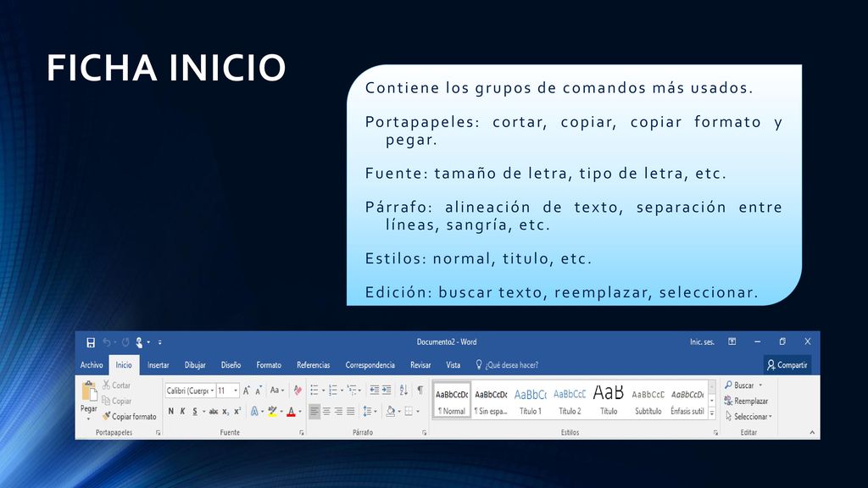Select Align left paragraph button

pos(314,411)
